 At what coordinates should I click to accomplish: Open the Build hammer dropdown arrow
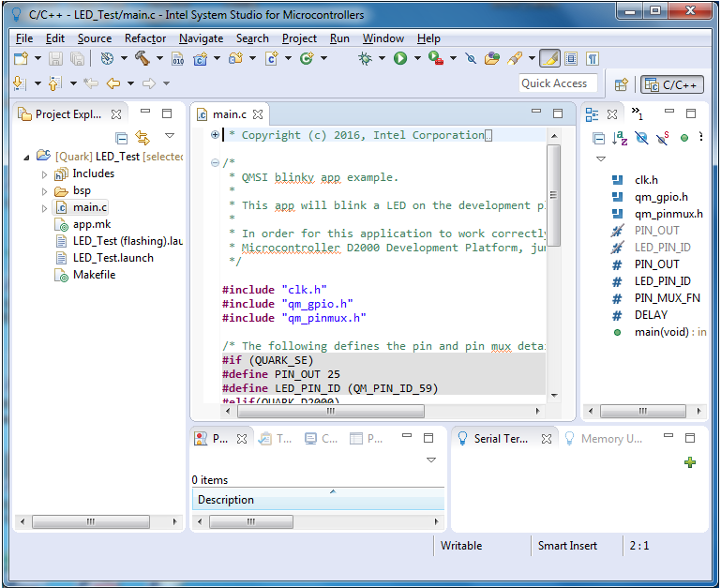[x=159, y=58]
